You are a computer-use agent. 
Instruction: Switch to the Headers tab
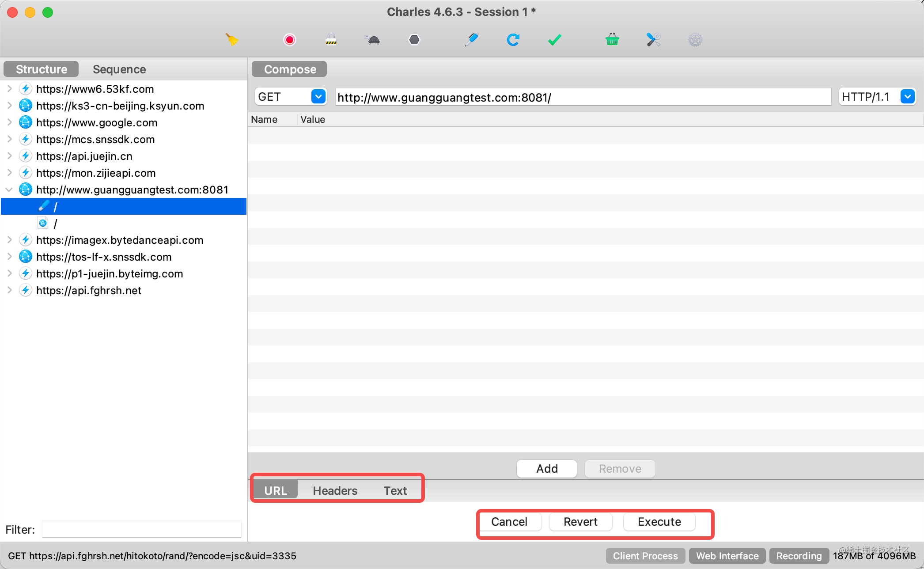335,490
